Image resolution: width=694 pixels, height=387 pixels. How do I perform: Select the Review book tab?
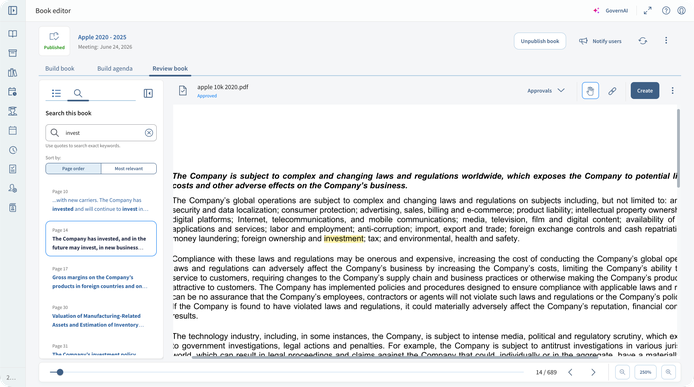170,69
